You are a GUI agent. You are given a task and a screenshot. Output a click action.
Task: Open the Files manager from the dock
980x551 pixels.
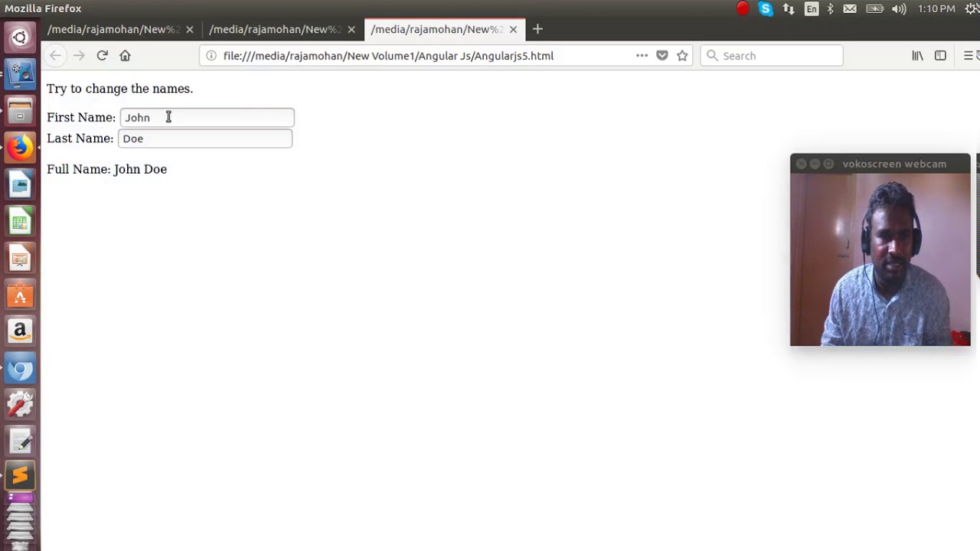point(20,111)
